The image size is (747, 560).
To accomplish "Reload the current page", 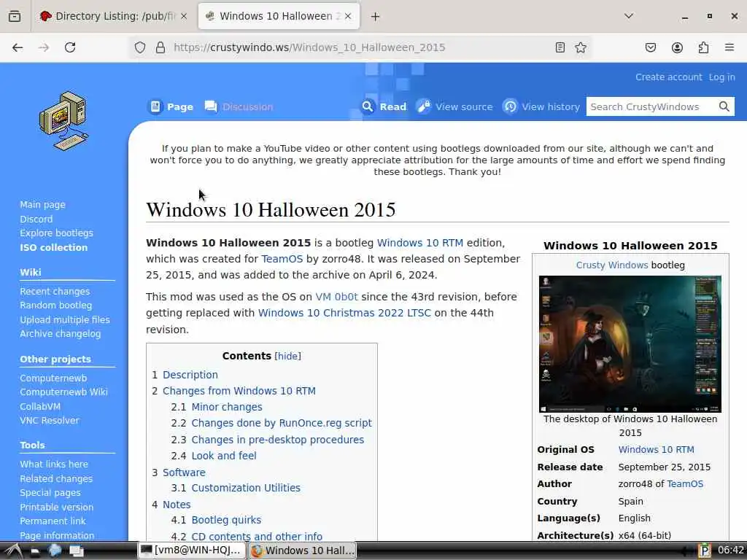I will [70, 47].
